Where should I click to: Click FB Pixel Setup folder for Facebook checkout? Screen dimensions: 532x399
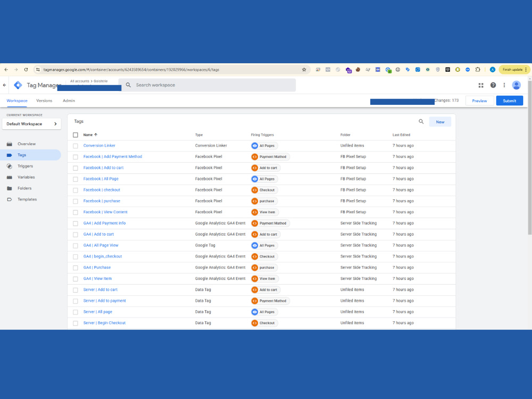(353, 190)
